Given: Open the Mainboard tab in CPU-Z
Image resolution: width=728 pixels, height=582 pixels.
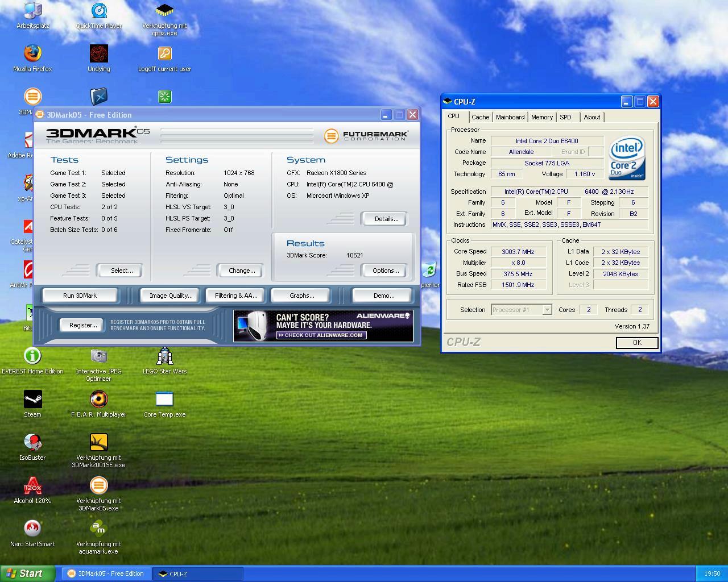Looking at the screenshot, I should click(510, 117).
